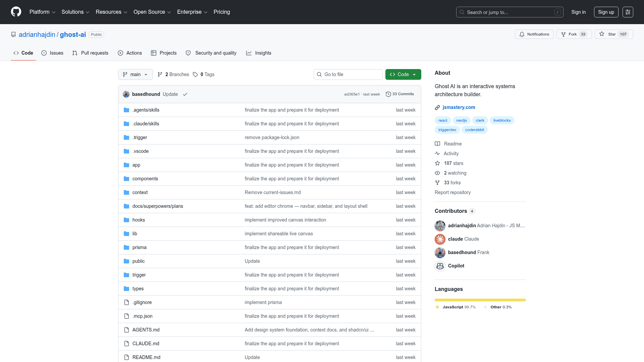Click the Sign up button
The image size is (644, 362).
tap(606, 12)
